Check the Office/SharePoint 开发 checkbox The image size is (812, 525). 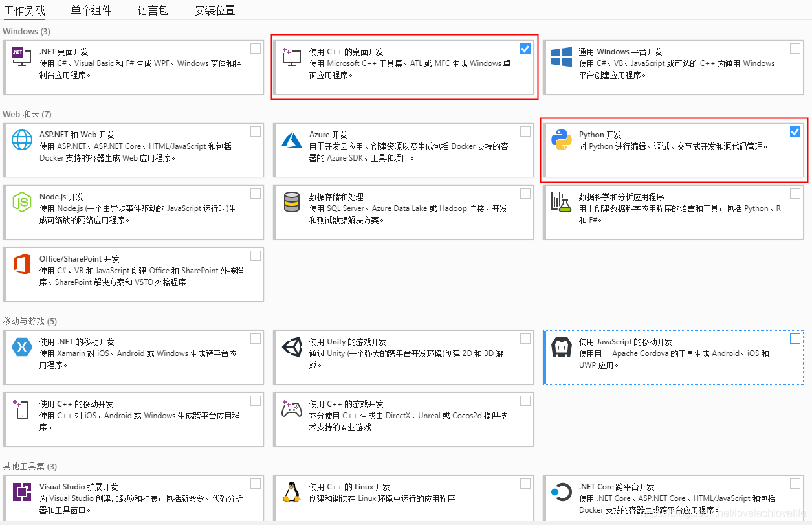[x=256, y=256]
